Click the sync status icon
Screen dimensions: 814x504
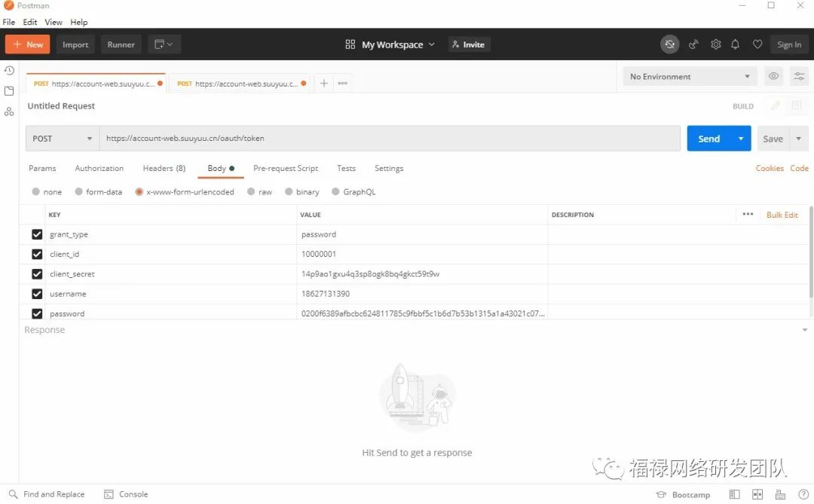[670, 44]
